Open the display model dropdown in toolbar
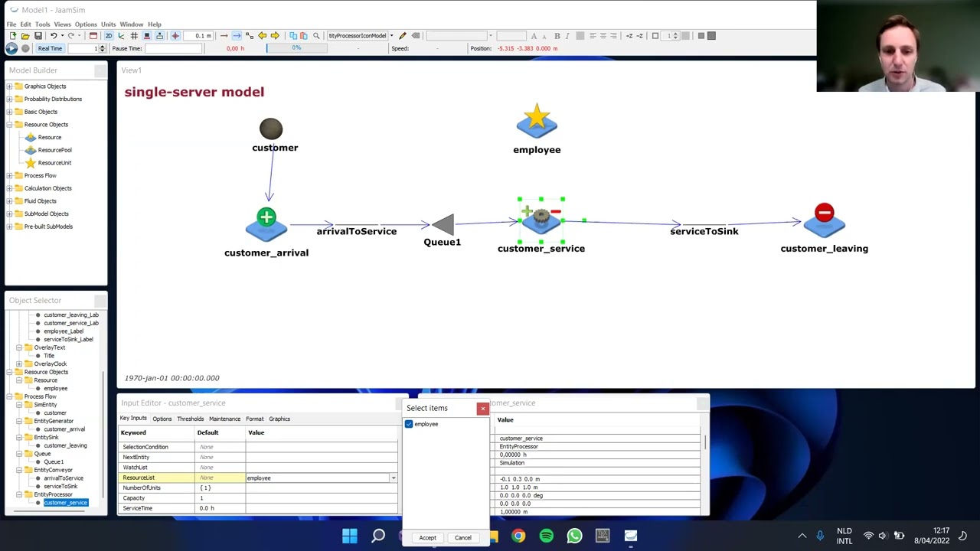Screen dimensions: 980x551 click(391, 35)
